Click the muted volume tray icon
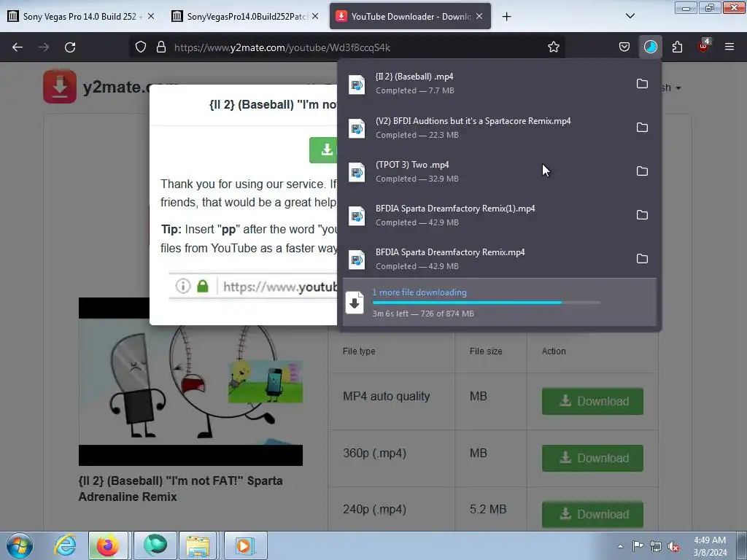The image size is (747, 560). tap(673, 547)
